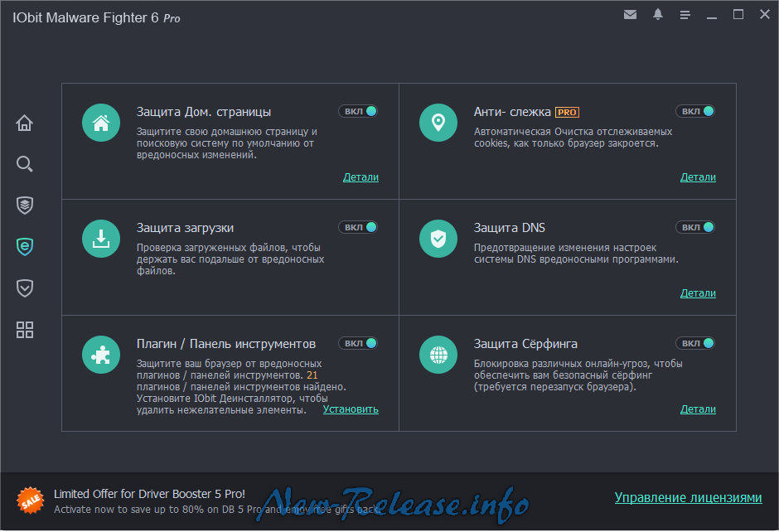This screenshot has width=779, height=532.
Task: Click the Защита DNS heading
Action: (x=509, y=228)
